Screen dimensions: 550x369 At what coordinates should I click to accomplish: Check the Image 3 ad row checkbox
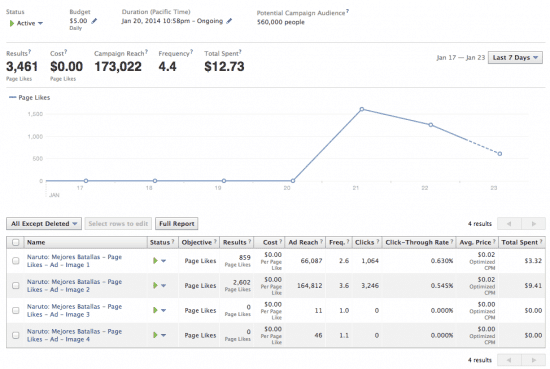coord(15,310)
